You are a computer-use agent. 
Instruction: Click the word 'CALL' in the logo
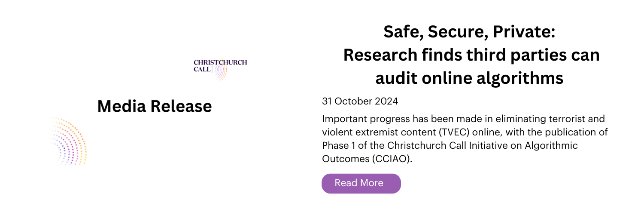[x=202, y=69]
